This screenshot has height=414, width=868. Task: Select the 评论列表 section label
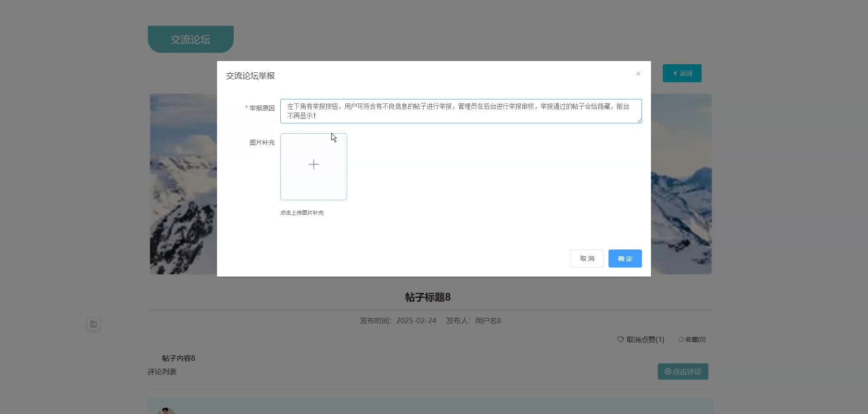click(x=162, y=372)
